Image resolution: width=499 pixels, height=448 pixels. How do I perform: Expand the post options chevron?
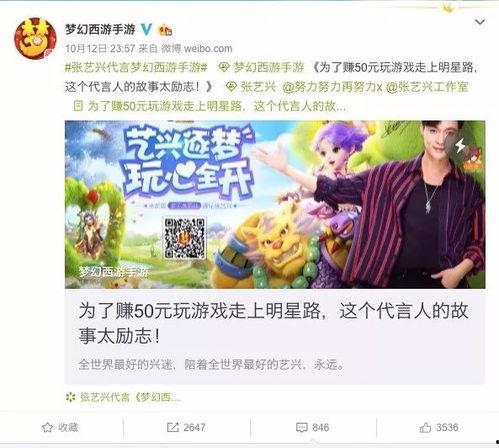point(480,22)
